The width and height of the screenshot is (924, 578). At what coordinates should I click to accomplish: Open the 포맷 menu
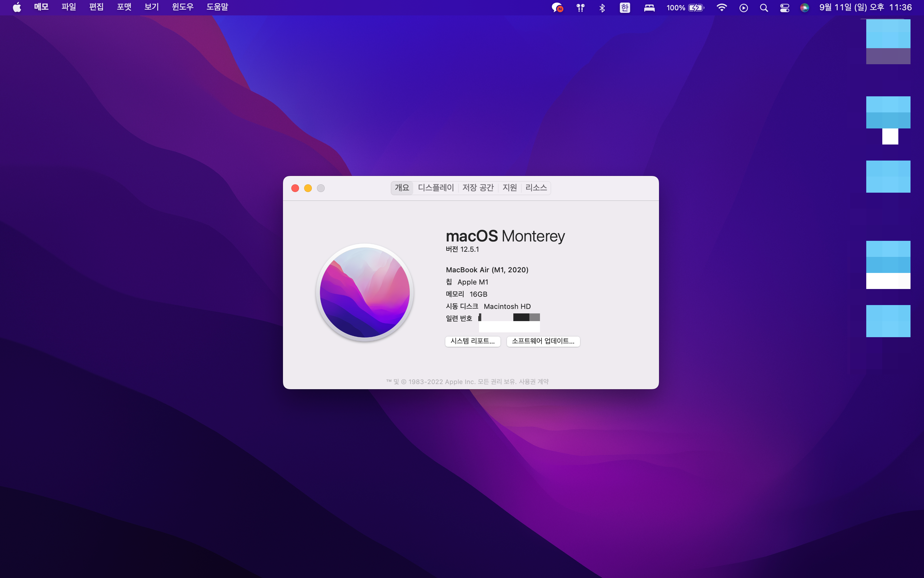(x=124, y=7)
